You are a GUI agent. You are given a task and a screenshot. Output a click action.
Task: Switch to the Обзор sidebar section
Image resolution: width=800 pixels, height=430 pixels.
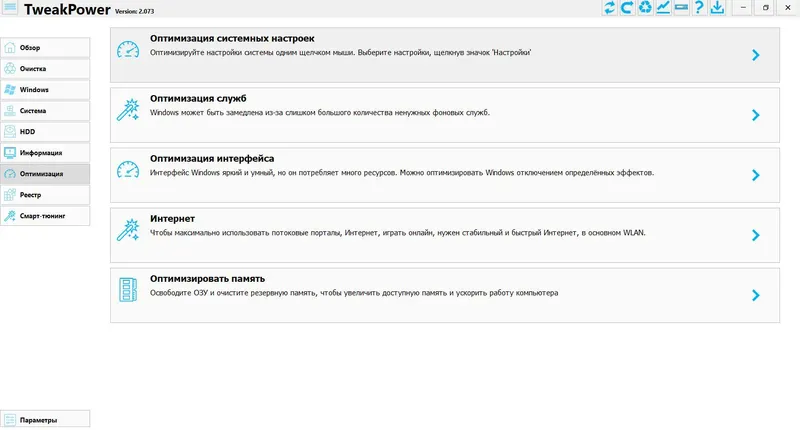pos(45,48)
